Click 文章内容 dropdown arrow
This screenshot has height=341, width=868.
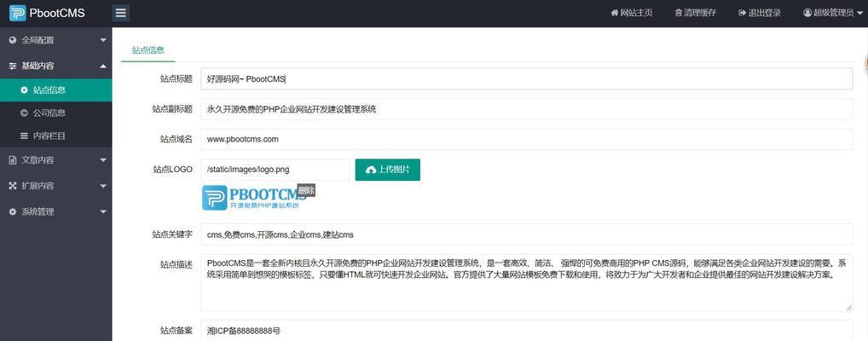click(x=103, y=160)
